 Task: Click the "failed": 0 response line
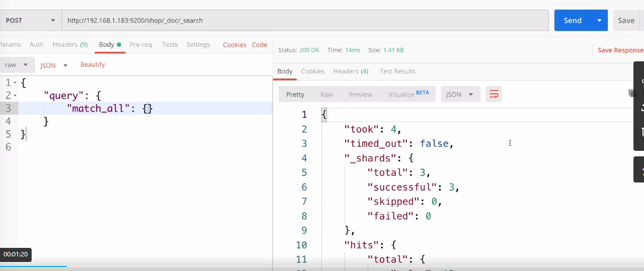399,216
